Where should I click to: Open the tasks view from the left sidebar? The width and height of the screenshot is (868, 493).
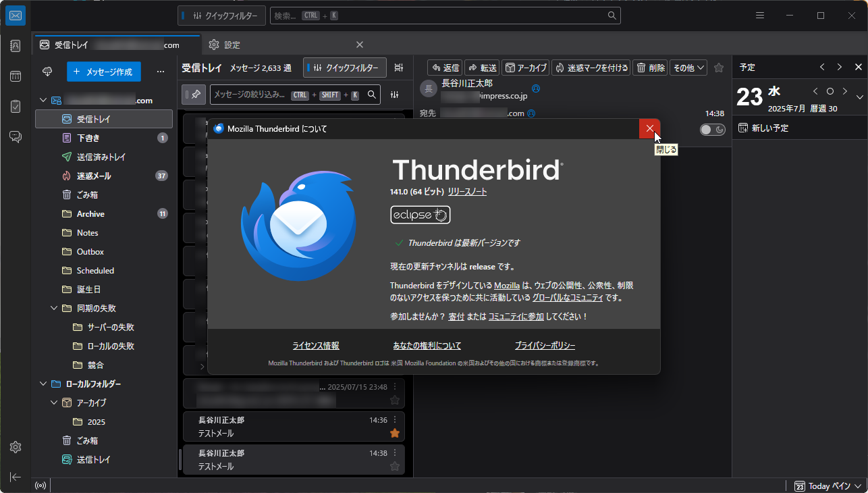[15, 106]
